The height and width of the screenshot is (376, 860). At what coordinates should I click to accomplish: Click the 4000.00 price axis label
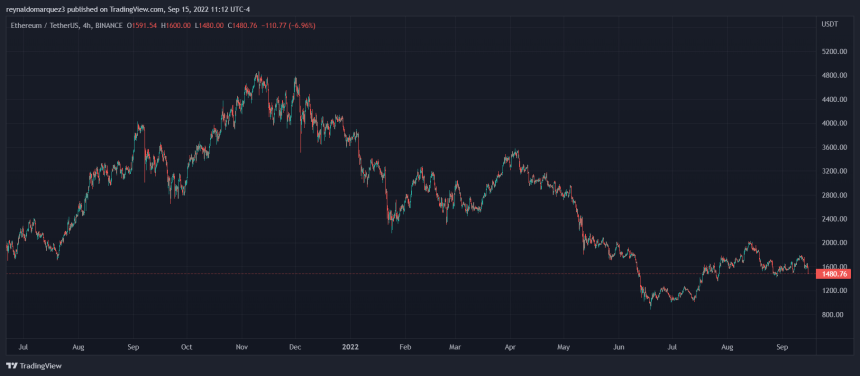coord(834,123)
